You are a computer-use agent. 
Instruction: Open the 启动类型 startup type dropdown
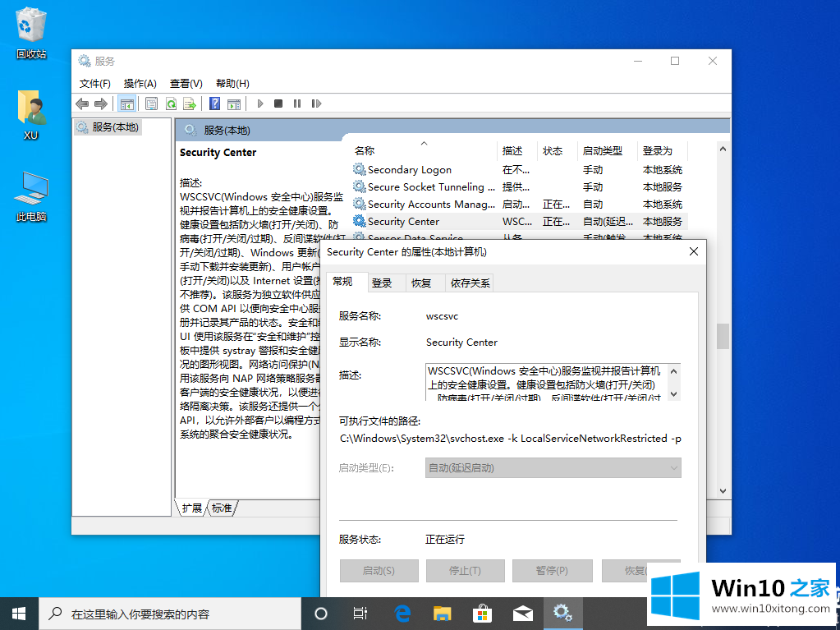coord(553,468)
